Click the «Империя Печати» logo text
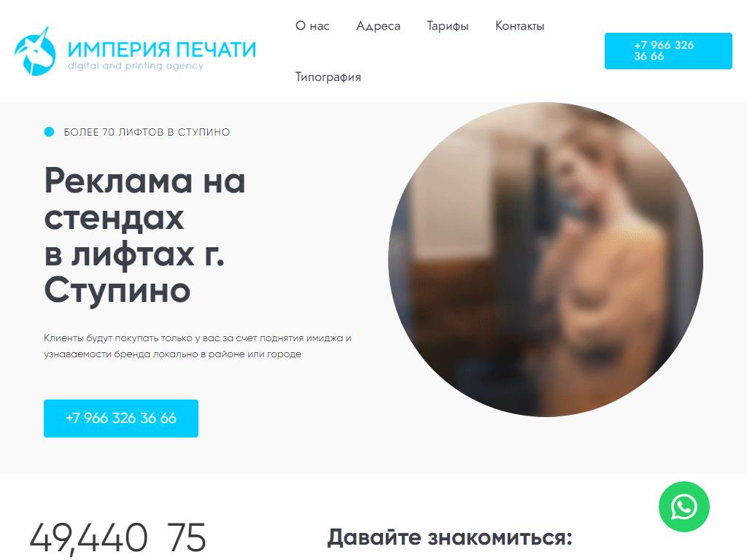This screenshot has height=560, width=747. [x=162, y=50]
